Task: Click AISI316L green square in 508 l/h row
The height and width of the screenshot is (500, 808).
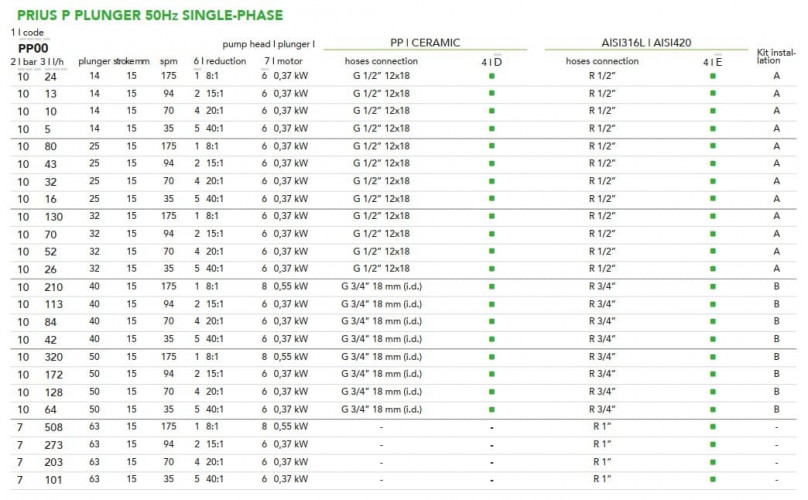Action: point(712,427)
